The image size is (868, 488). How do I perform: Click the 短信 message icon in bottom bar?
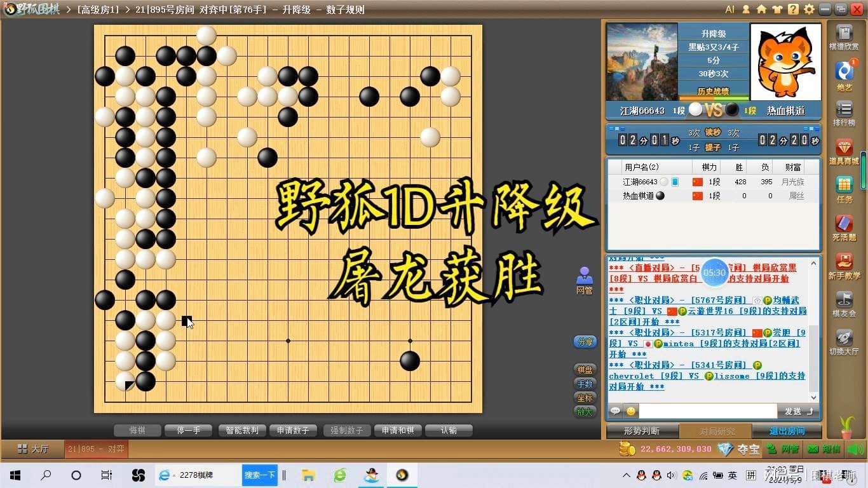[x=824, y=449]
